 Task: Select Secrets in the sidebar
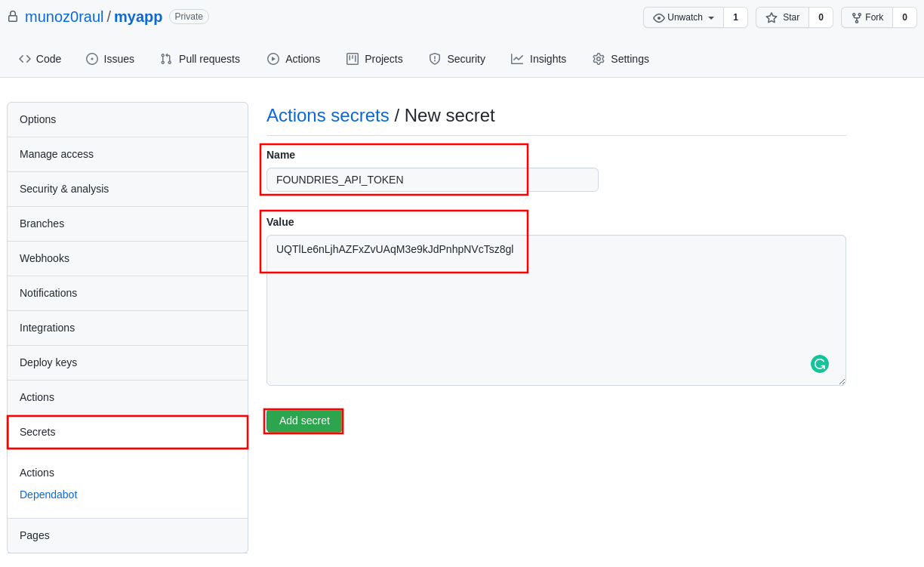pyautogui.click(x=128, y=432)
